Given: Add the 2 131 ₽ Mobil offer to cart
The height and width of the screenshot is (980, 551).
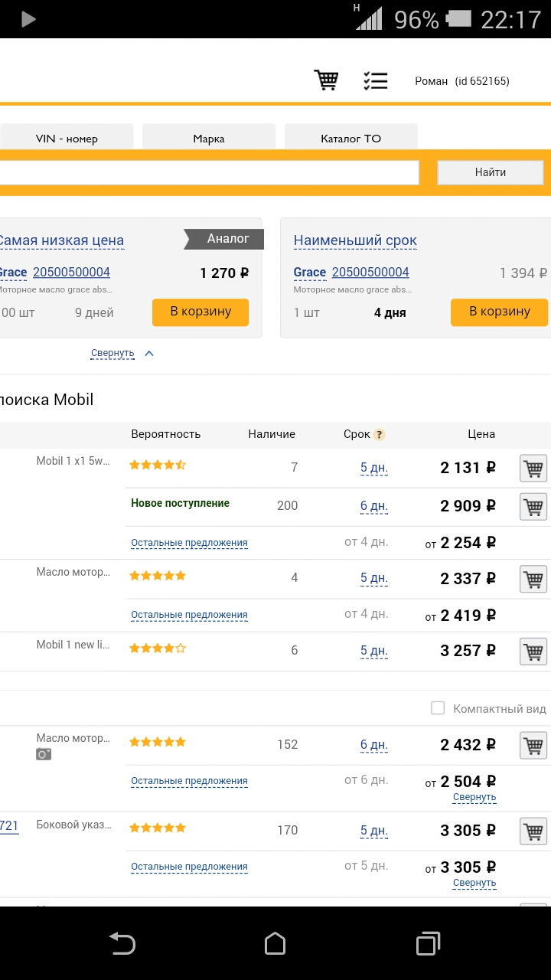Looking at the screenshot, I should [533, 468].
